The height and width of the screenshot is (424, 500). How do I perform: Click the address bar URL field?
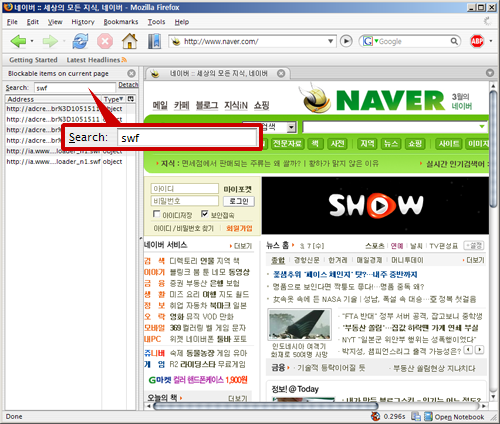pyautogui.click(x=253, y=41)
